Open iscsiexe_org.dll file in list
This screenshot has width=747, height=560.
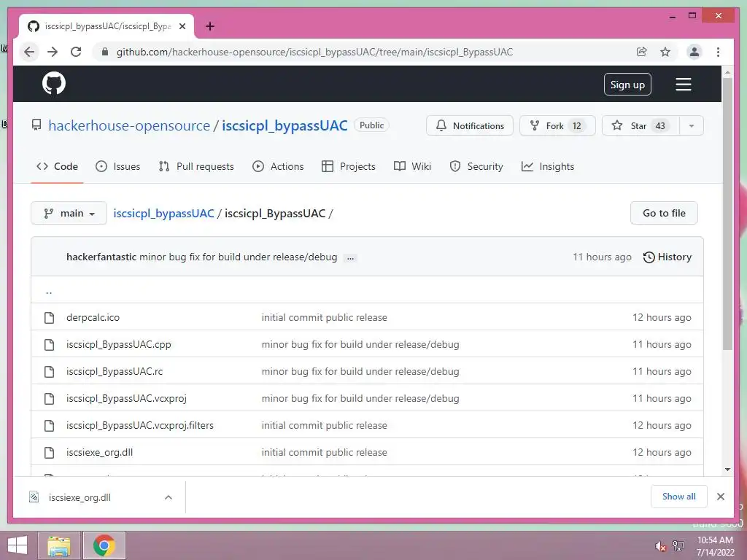point(99,452)
